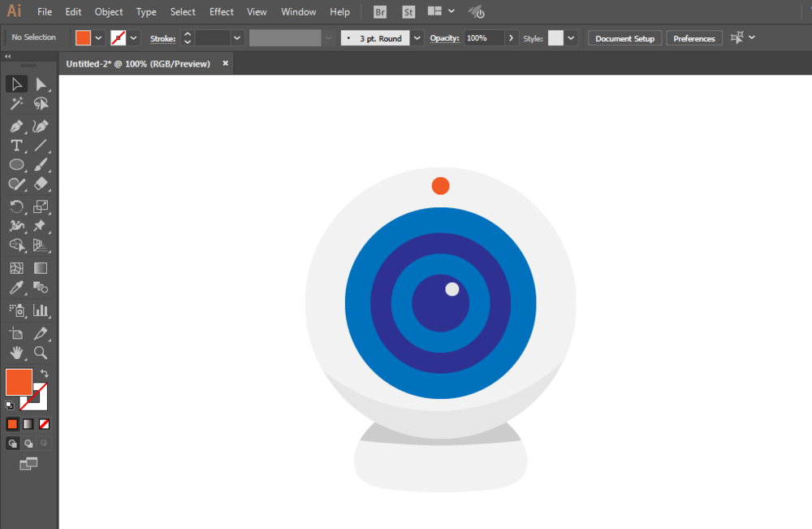Set paint mode to Gradient
Screen dimensions: 812x529
pos(28,424)
